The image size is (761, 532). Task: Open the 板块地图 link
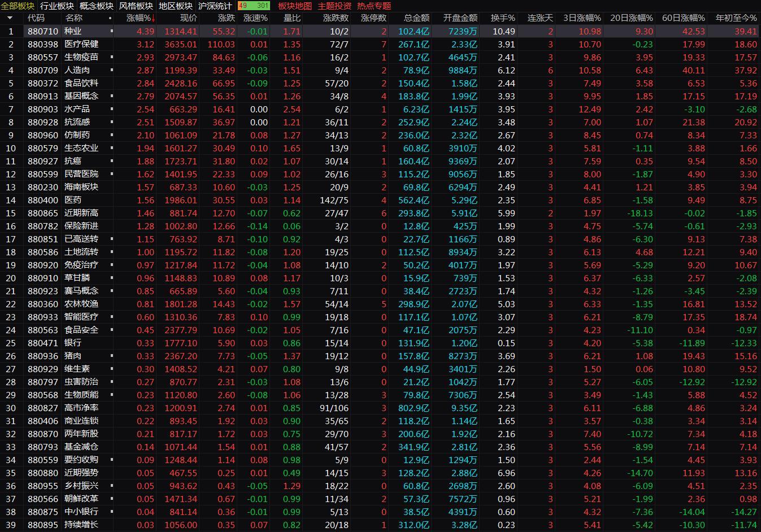point(295,6)
